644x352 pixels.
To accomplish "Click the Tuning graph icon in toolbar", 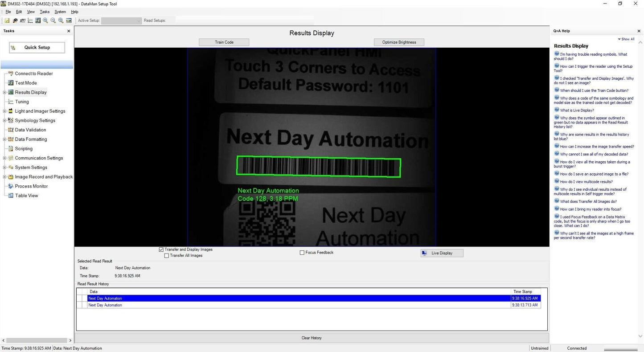I will (x=30, y=20).
